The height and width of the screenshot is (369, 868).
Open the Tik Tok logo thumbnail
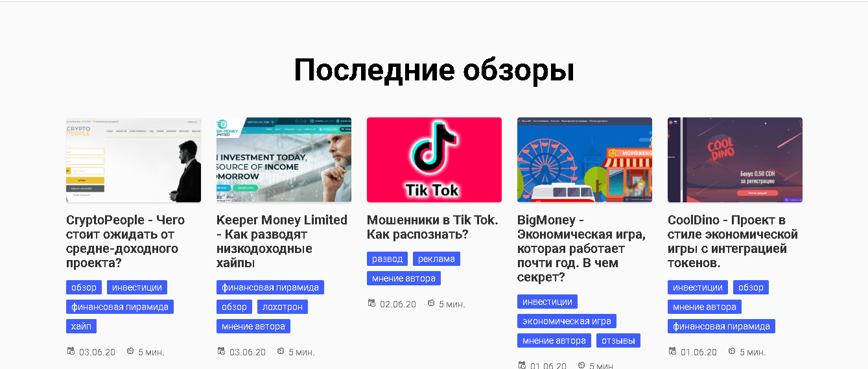434,160
